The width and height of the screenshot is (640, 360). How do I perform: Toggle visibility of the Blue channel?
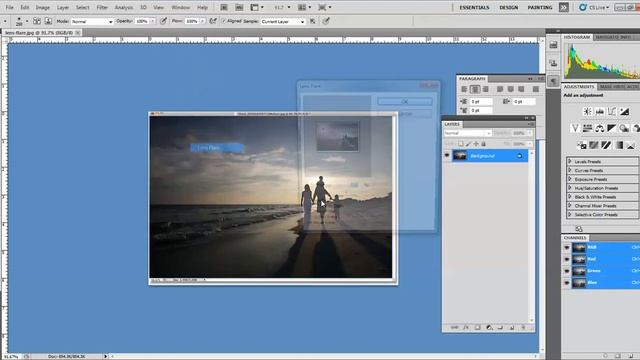point(567,282)
